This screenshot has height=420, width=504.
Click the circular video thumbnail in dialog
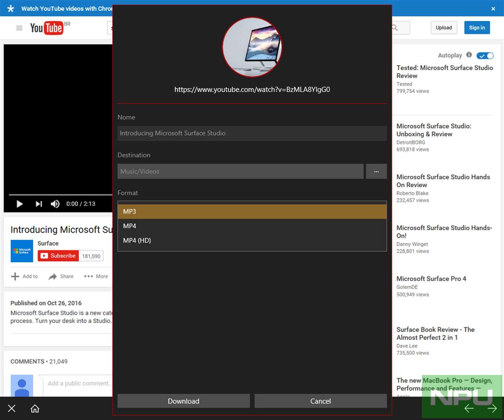pyautogui.click(x=252, y=47)
